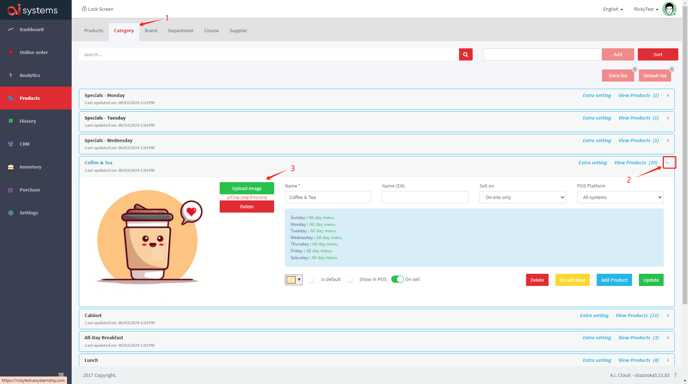This screenshot has width=688, height=384.
Task: Toggle the Is default switch
Action: pyautogui.click(x=312, y=279)
